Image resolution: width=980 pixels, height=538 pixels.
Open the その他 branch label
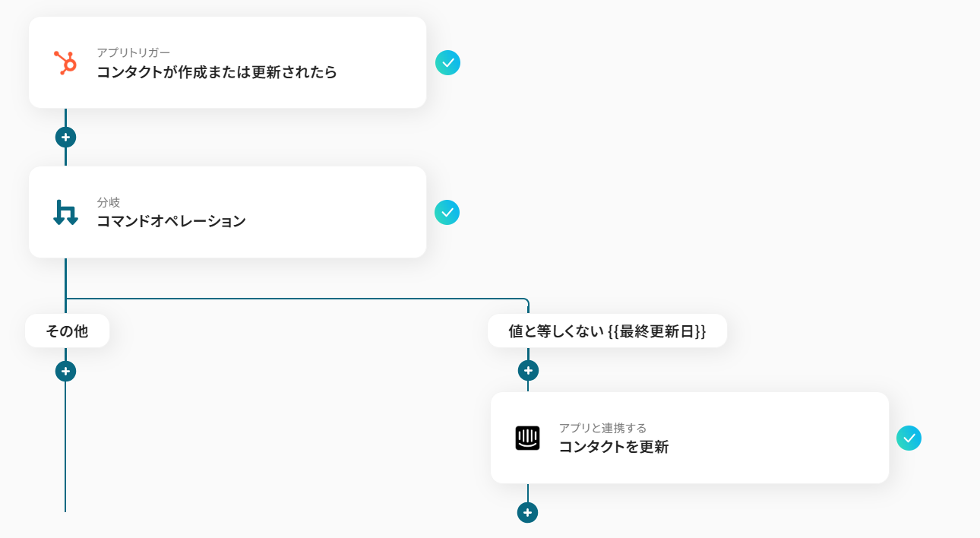click(x=67, y=330)
